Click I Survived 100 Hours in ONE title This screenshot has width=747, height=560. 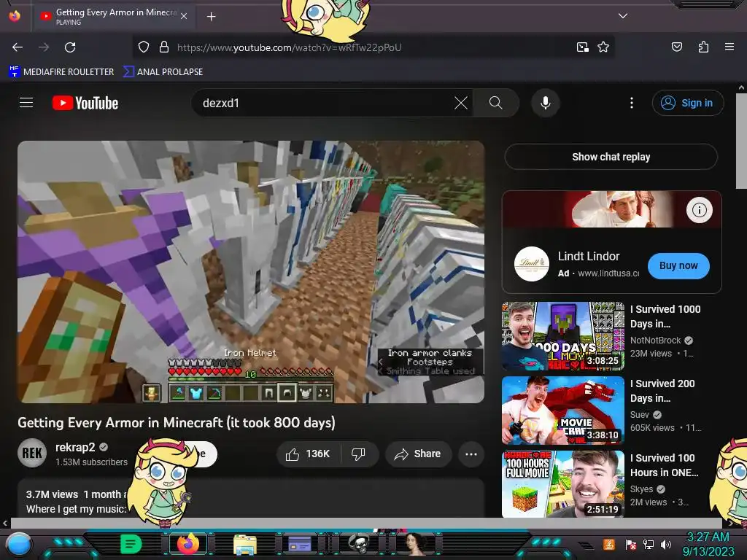click(x=664, y=465)
